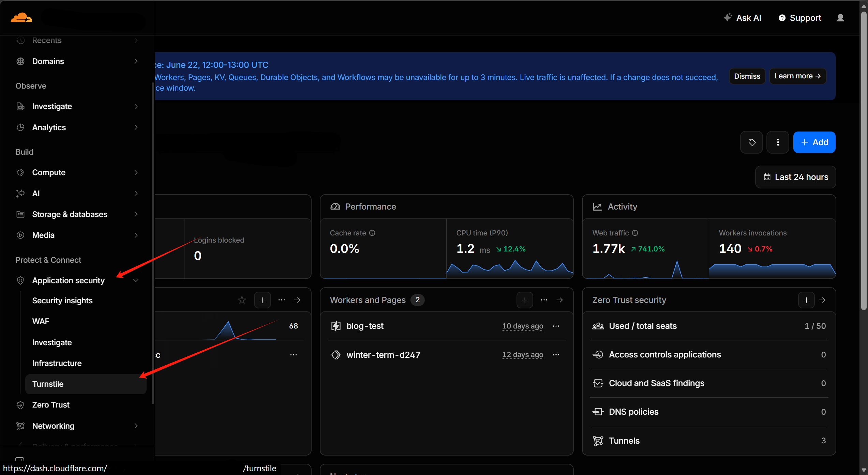Click the Logins blocked metric
The width and height of the screenshot is (868, 475).
(x=219, y=249)
